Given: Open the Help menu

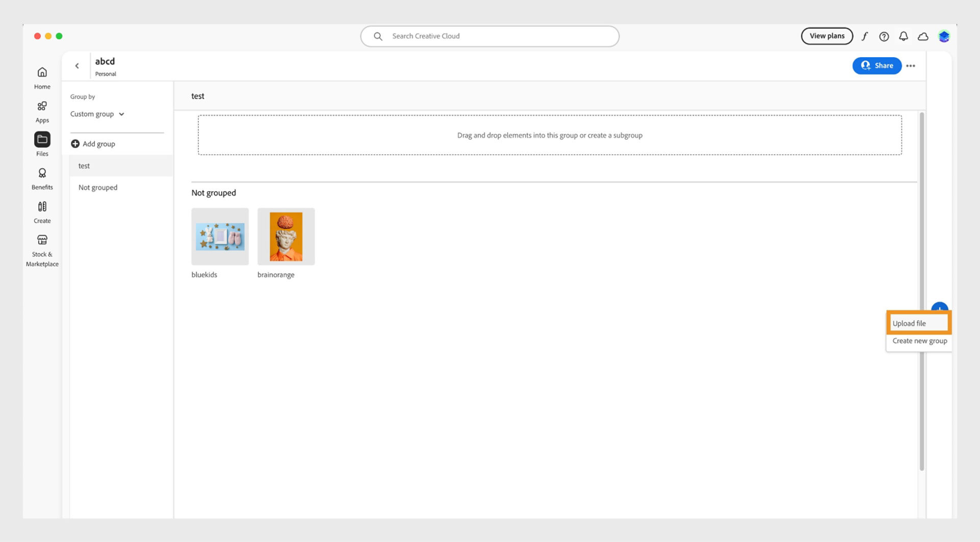Looking at the screenshot, I should click(884, 36).
